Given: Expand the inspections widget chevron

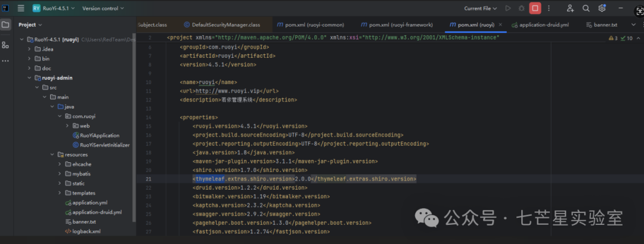Looking at the screenshot, I should pos(639,38).
